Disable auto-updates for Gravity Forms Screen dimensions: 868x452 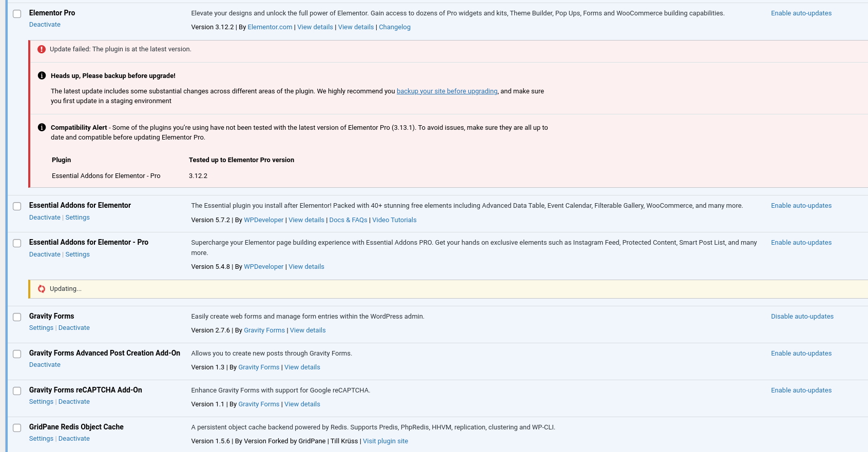[802, 317]
